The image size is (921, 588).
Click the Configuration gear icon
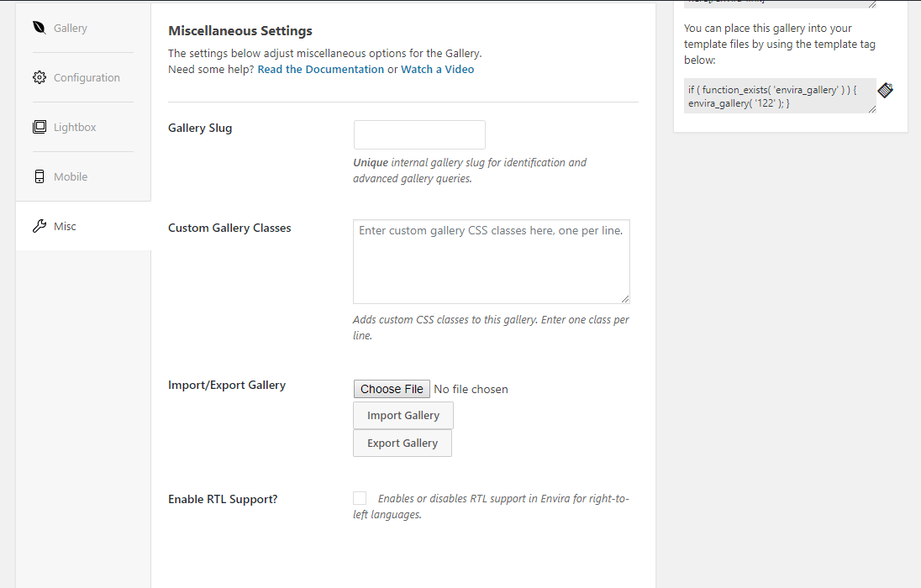click(x=39, y=77)
